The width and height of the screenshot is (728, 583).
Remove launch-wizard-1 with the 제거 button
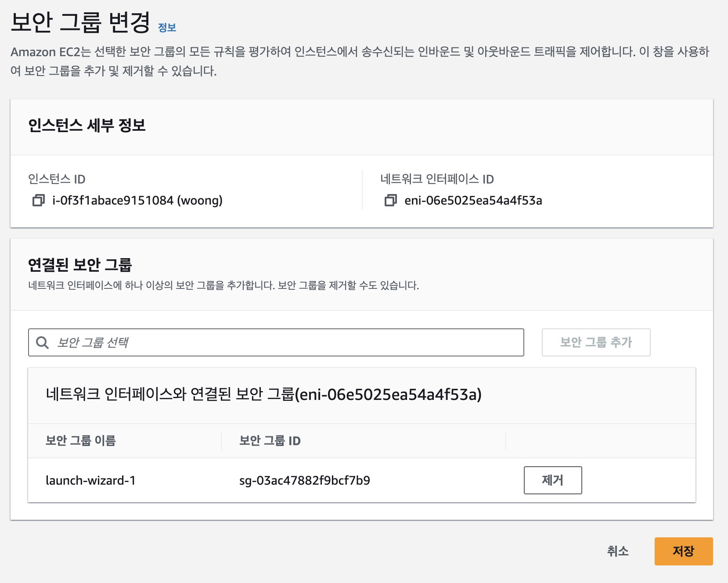tap(553, 480)
